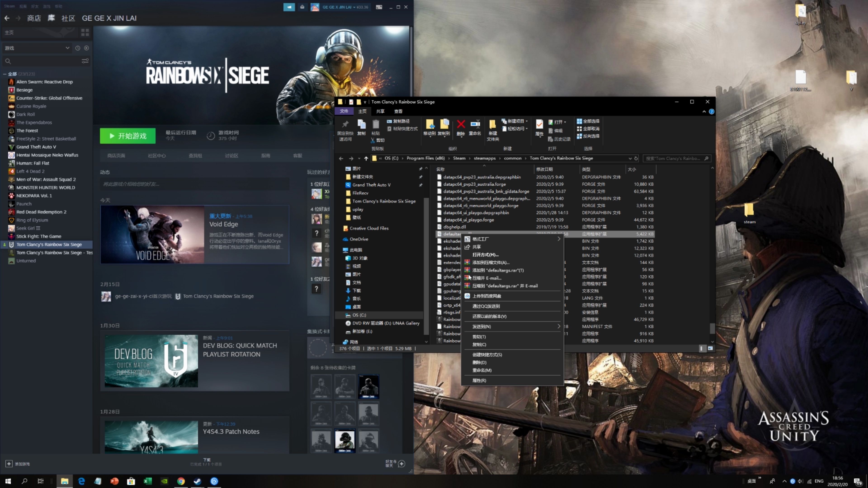Open 讨论区 discussions tab for the game
868x488 pixels.
coord(231,156)
